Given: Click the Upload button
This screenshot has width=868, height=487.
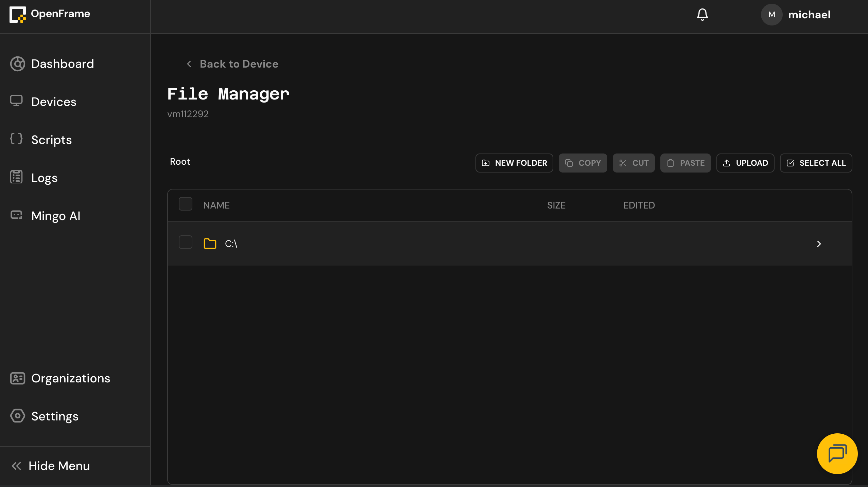Looking at the screenshot, I should tap(745, 163).
